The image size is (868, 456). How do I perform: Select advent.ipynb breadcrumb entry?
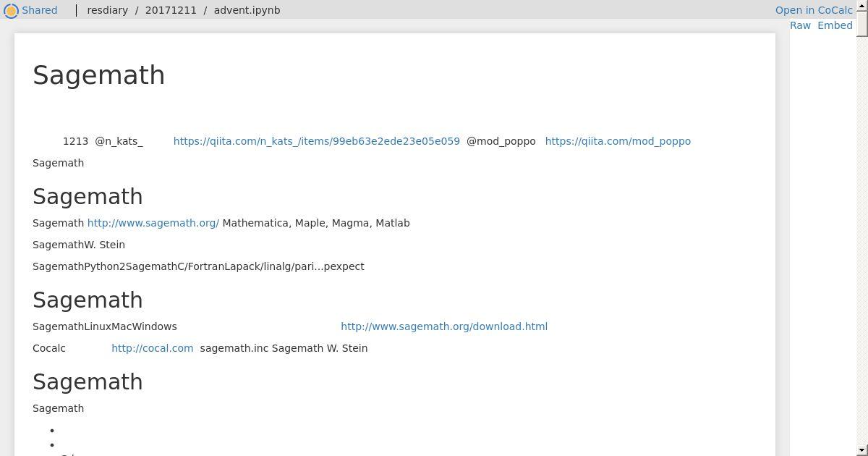click(247, 10)
